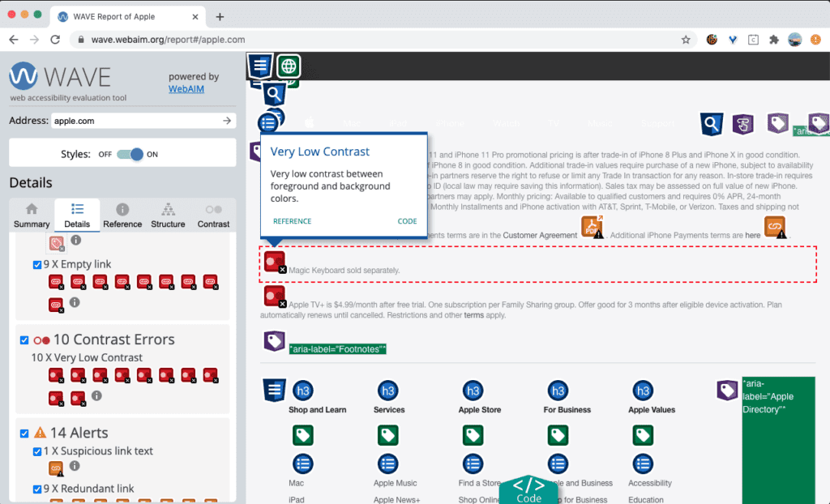The image size is (830, 504).
Task: Toggle 1 X Suspicious link text checkbox
Action: (x=37, y=451)
